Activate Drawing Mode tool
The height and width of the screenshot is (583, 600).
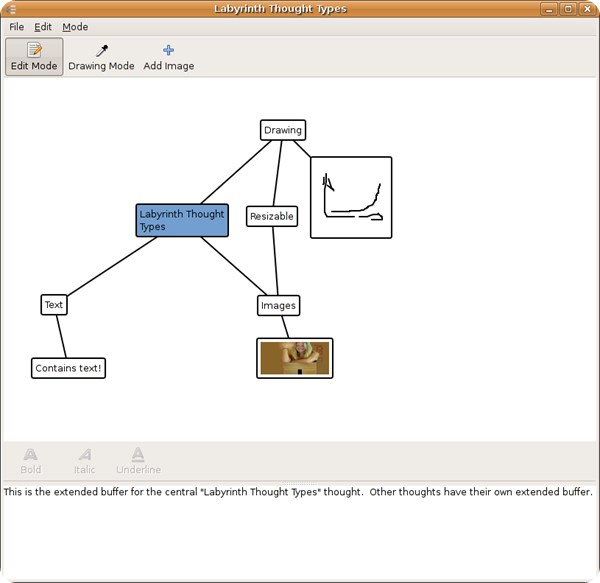tap(101, 57)
